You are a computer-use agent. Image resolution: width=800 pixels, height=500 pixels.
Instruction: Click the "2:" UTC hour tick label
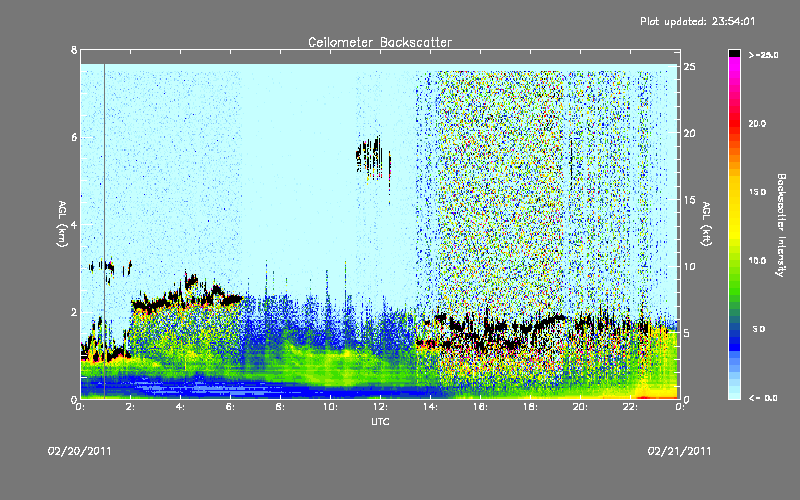click(131, 407)
